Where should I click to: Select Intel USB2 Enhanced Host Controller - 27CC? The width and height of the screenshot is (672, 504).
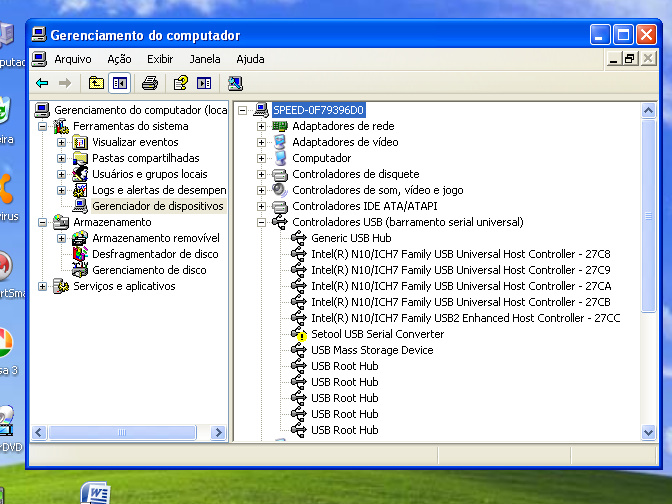tap(465, 318)
